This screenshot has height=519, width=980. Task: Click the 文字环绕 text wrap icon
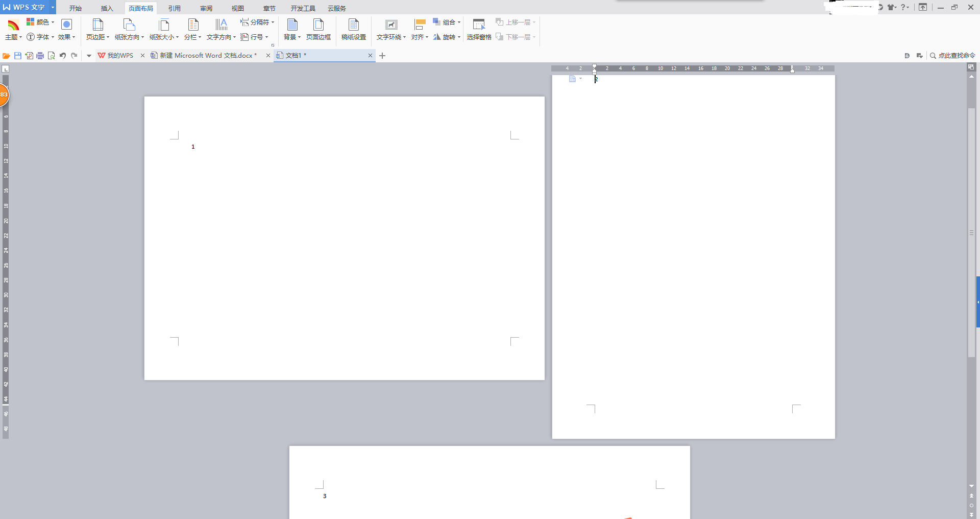click(391, 25)
